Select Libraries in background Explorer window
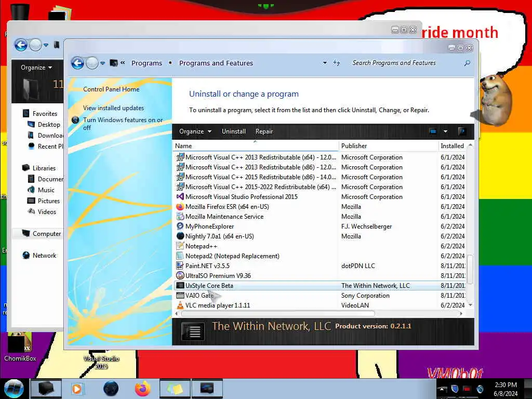This screenshot has width=532, height=399. (x=38, y=168)
